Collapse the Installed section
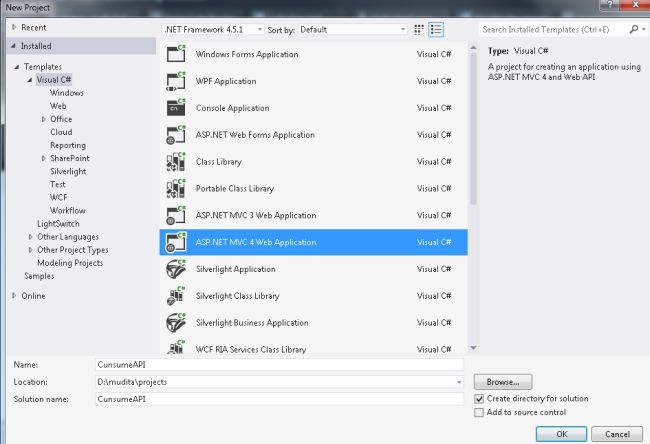This screenshot has height=444, width=650. tap(14, 46)
